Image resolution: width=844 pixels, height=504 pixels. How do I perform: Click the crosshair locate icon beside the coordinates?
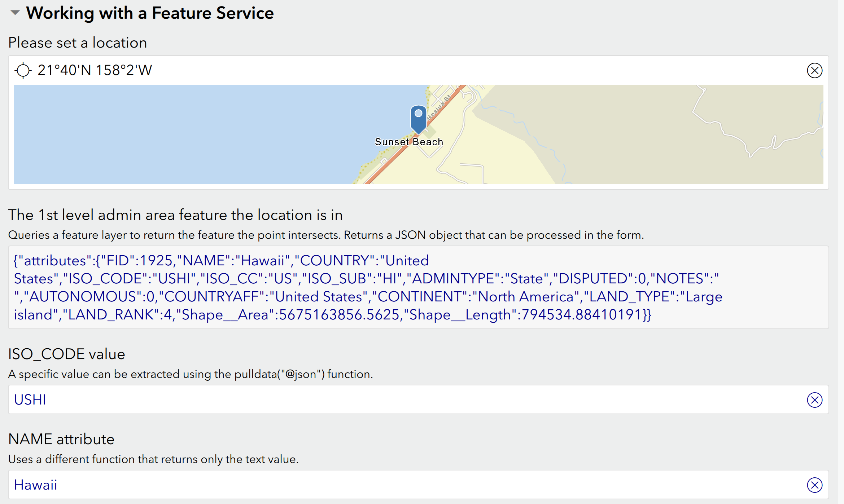[x=23, y=70]
